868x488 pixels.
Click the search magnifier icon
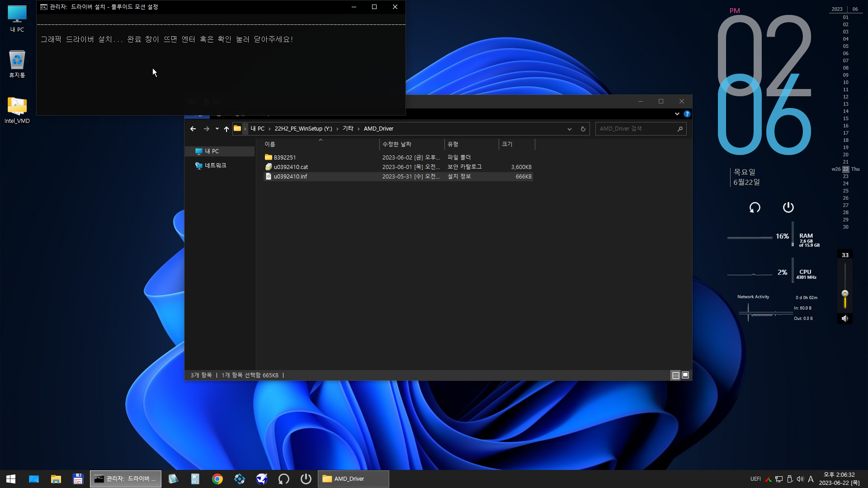680,129
